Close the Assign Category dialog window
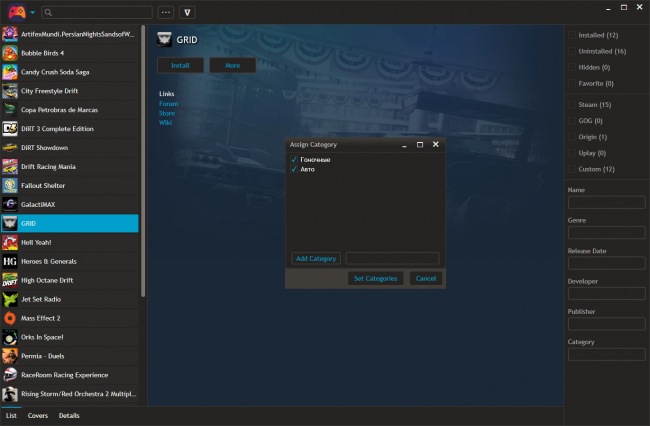650x426 pixels. (x=436, y=144)
